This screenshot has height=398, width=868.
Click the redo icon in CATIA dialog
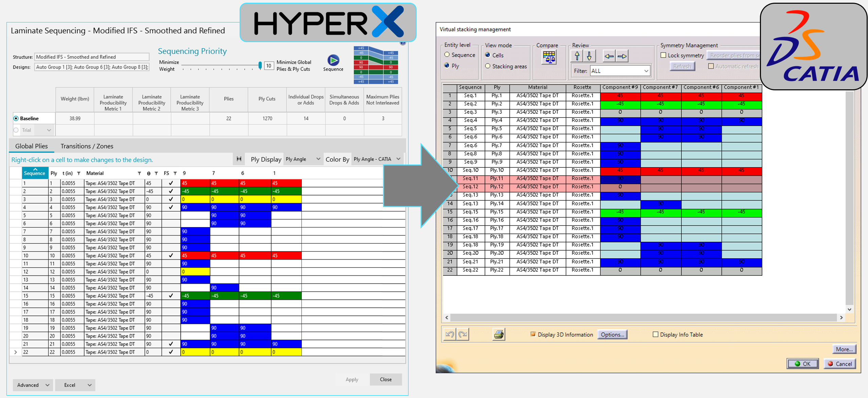463,334
